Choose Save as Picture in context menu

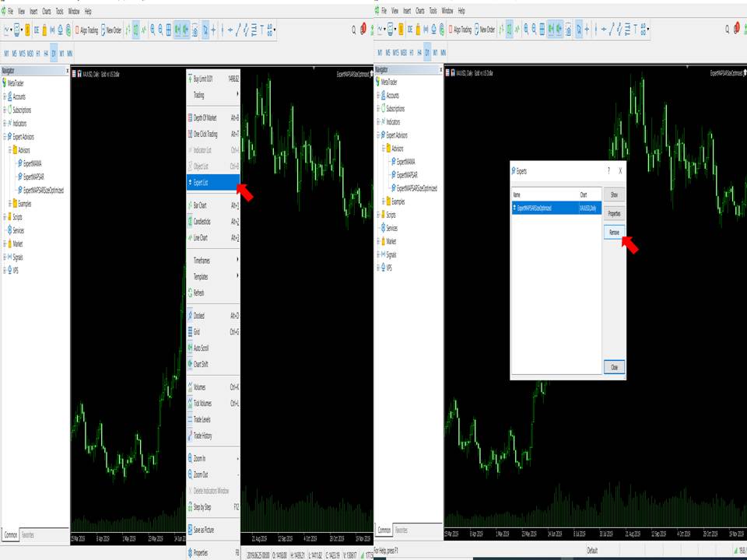pyautogui.click(x=205, y=530)
